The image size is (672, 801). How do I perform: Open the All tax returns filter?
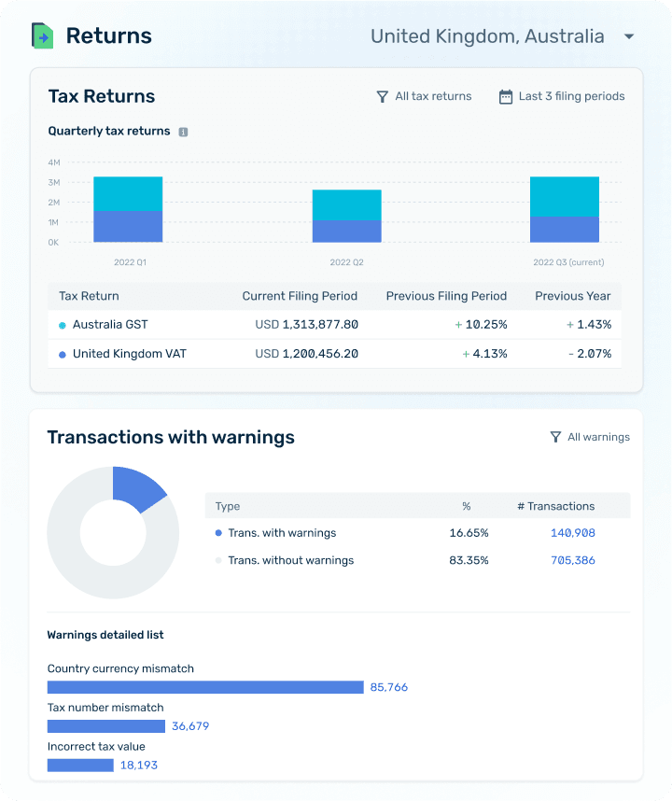tap(424, 96)
